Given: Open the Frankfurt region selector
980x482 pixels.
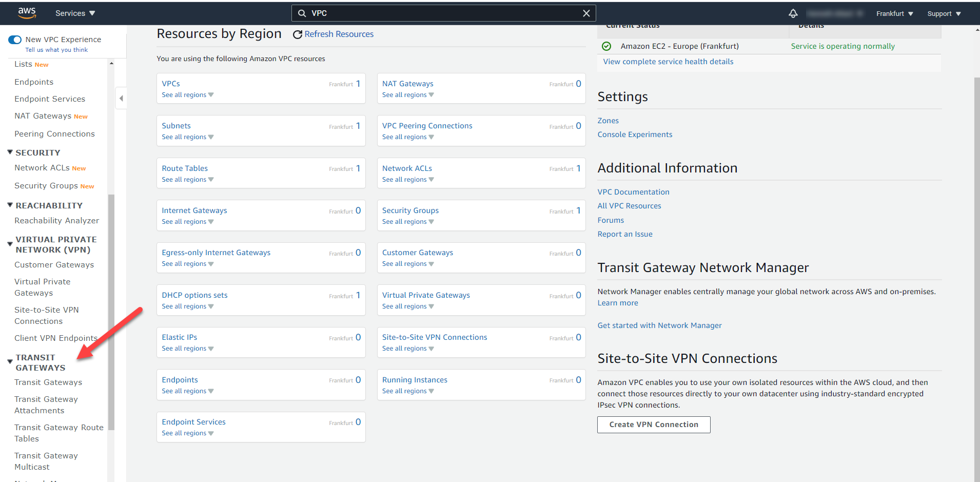Looking at the screenshot, I should 894,13.
